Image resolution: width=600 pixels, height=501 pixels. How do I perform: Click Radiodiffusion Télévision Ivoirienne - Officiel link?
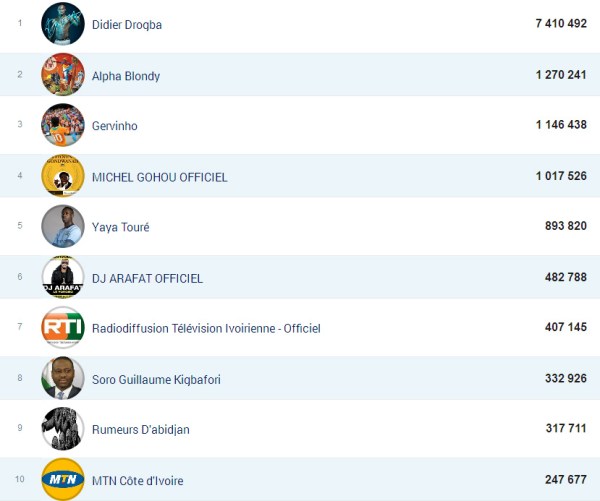tap(205, 328)
